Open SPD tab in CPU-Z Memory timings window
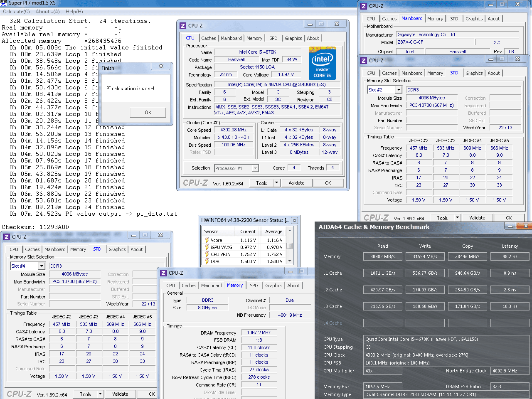This screenshot has width=532, height=399. [x=254, y=286]
